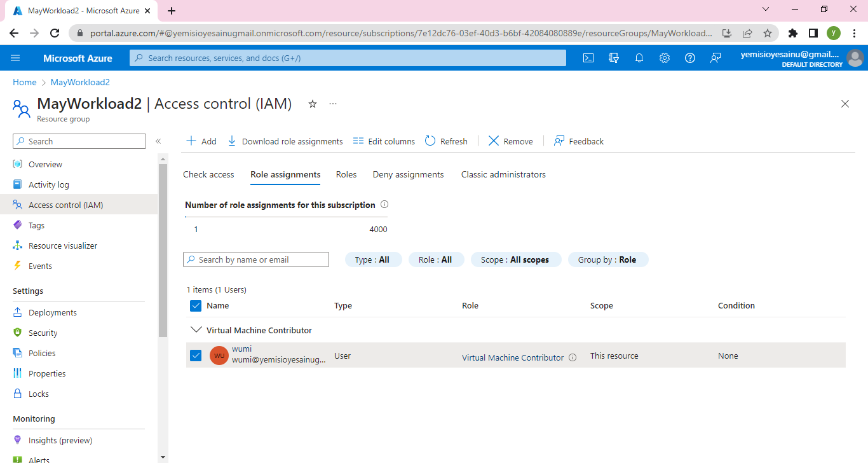The height and width of the screenshot is (463, 868).
Task: Click Feedback in the command bar
Action: coord(579,141)
